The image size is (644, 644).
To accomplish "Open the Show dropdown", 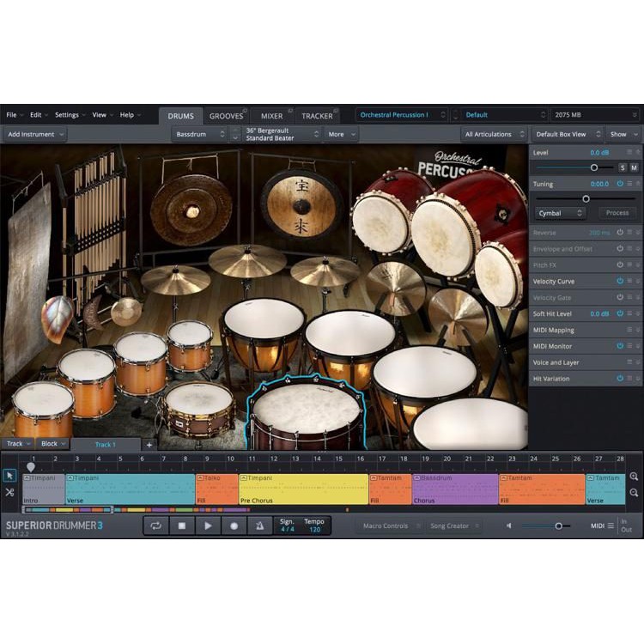I will coord(623,134).
